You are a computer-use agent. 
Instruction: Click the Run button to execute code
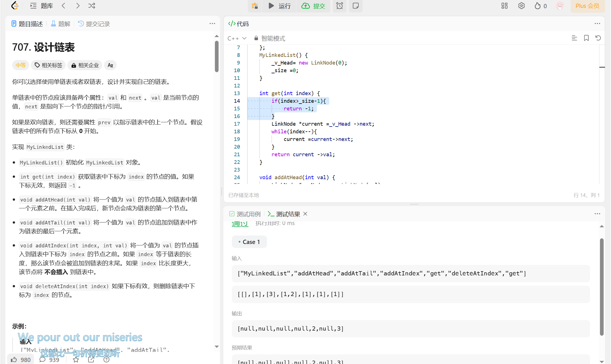pos(278,6)
